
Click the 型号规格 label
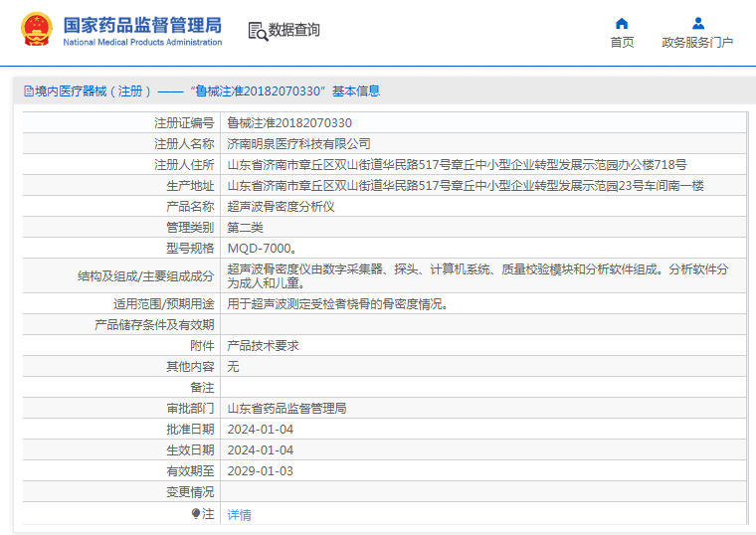190,249
